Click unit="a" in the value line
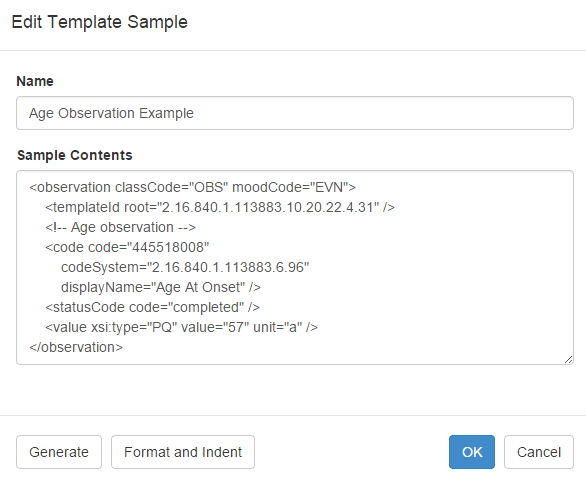586x481 pixels. (x=277, y=327)
